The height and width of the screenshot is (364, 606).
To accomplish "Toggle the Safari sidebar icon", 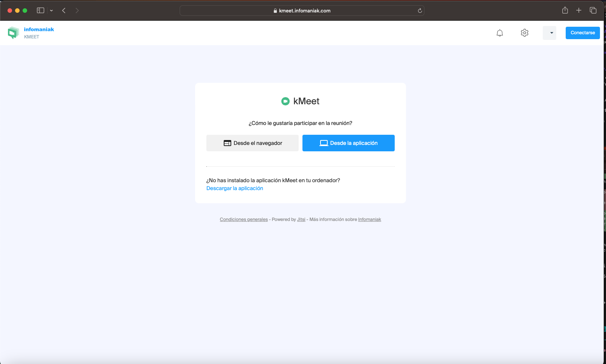I will point(40,11).
